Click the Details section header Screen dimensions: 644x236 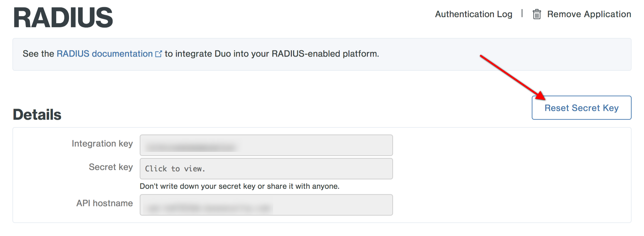[x=37, y=114]
